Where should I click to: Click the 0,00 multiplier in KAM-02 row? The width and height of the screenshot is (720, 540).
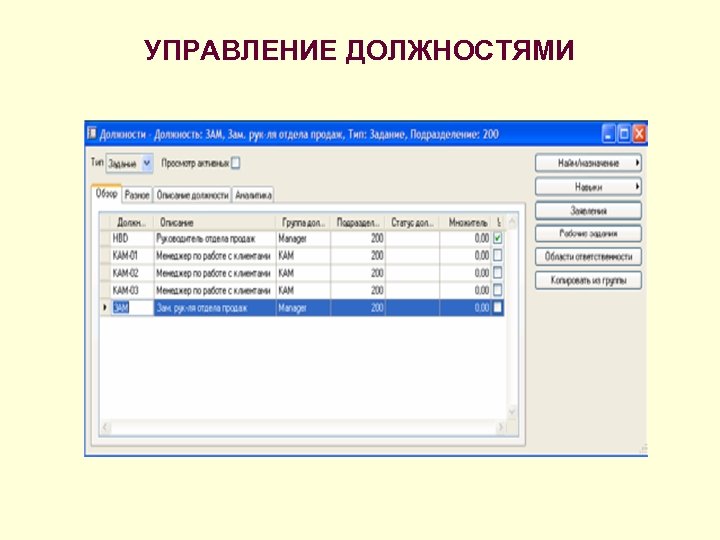pyautogui.click(x=482, y=273)
